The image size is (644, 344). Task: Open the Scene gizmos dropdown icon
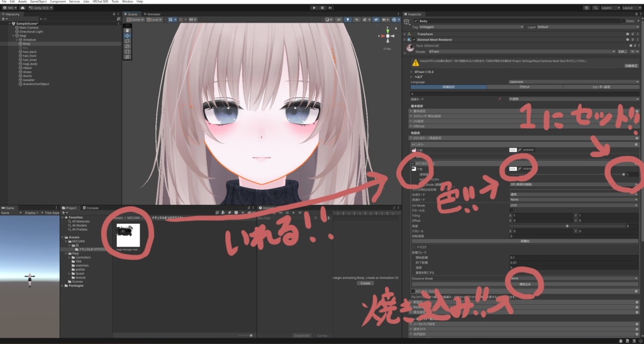(x=395, y=19)
